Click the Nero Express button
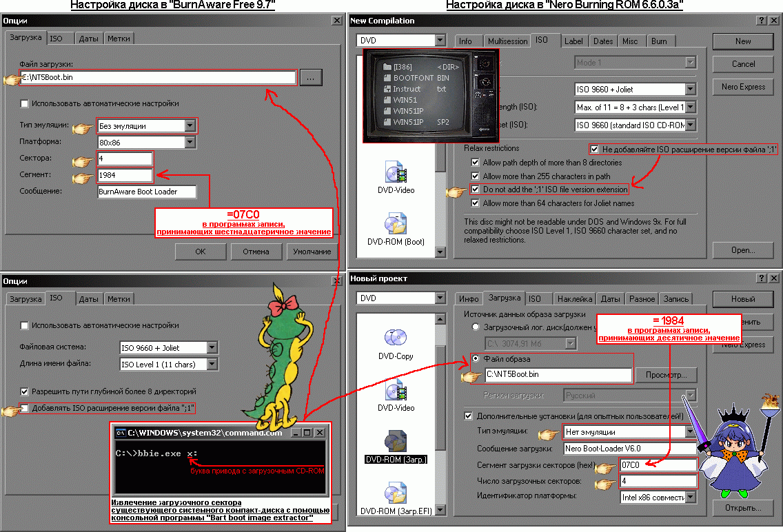Screen dimensions: 783x532 (743, 87)
